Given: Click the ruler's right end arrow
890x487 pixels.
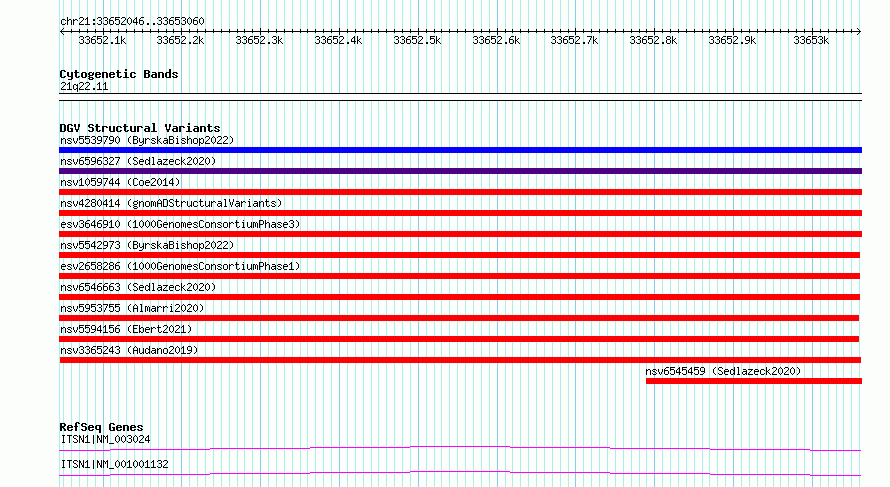Looking at the screenshot, I should [859, 31].
